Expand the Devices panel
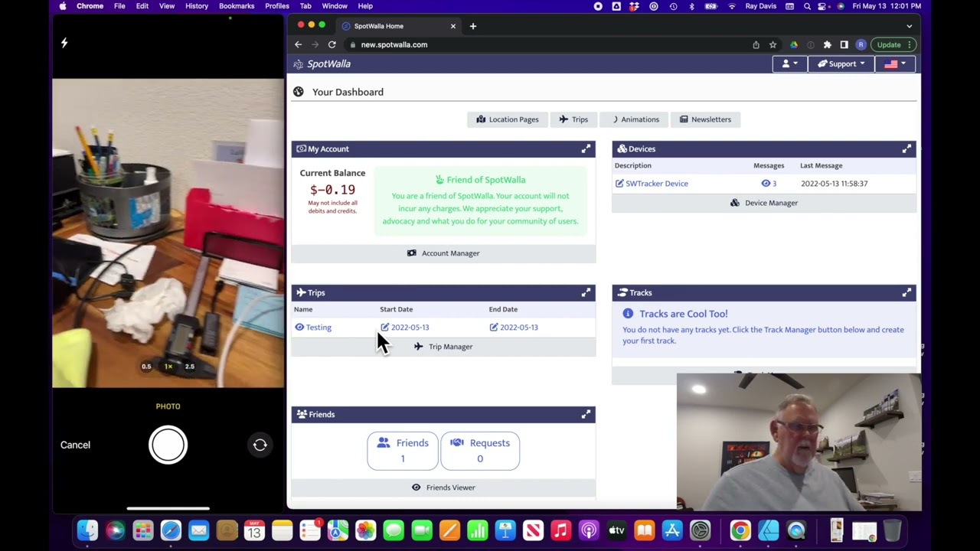 pyautogui.click(x=906, y=148)
